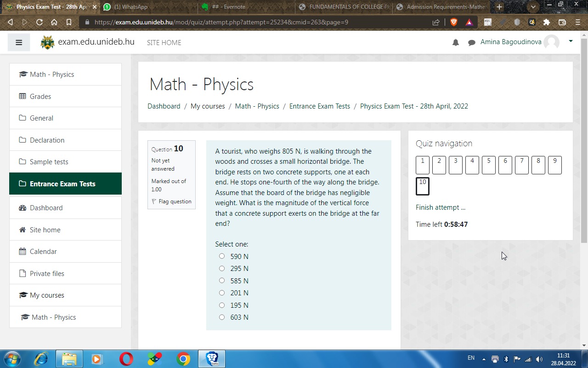The image size is (588, 368).
Task: Expand the tab search dropdown
Action: [x=533, y=7]
